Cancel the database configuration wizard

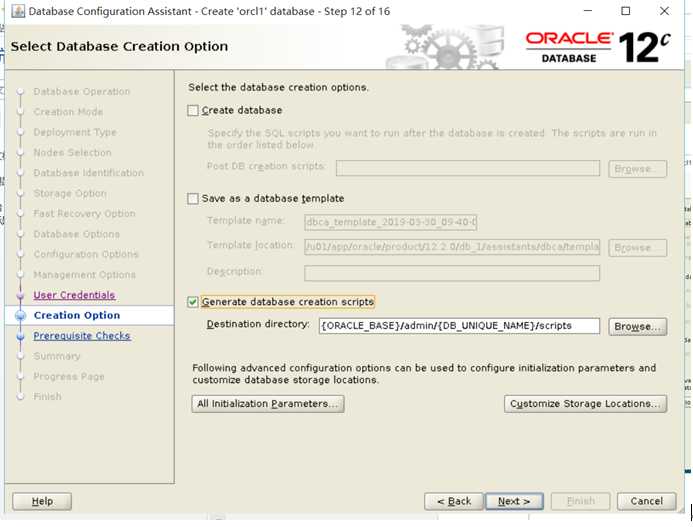point(647,501)
